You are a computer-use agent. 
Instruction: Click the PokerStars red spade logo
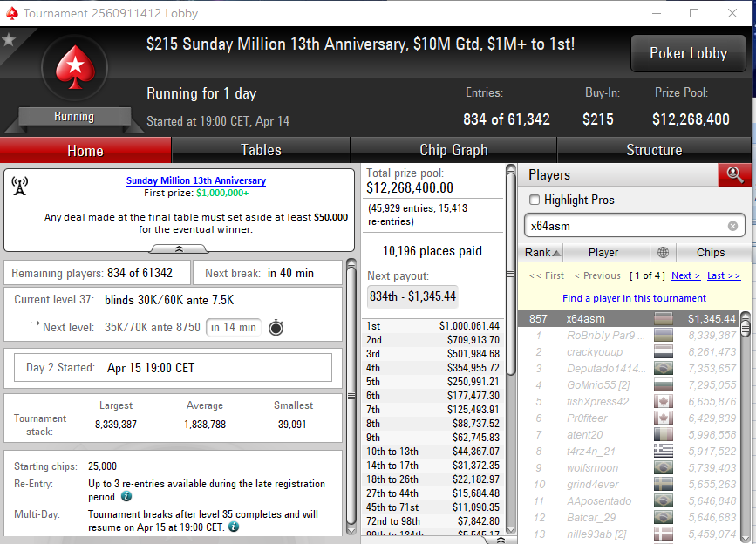coord(75,67)
